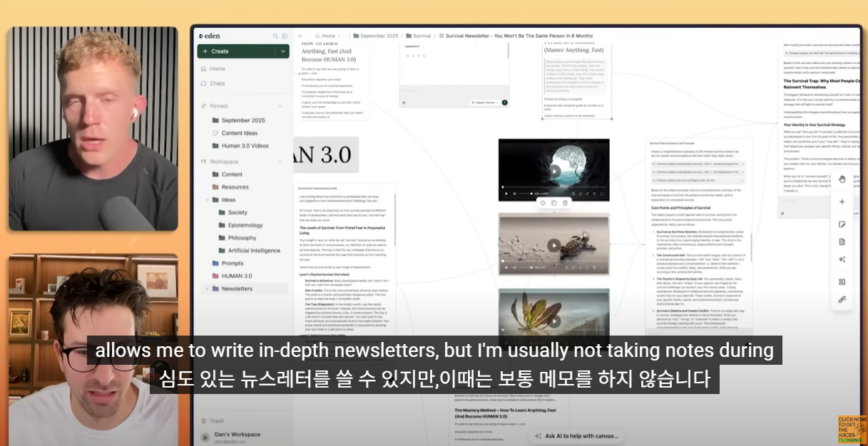The height and width of the screenshot is (446, 868).
Task: Open the Create button dropdown arrow
Action: tap(283, 51)
